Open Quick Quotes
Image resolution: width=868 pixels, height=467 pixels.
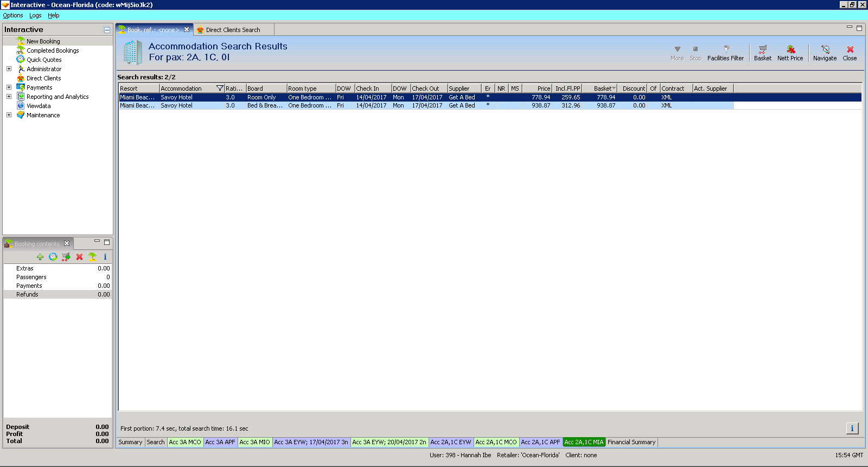44,60
